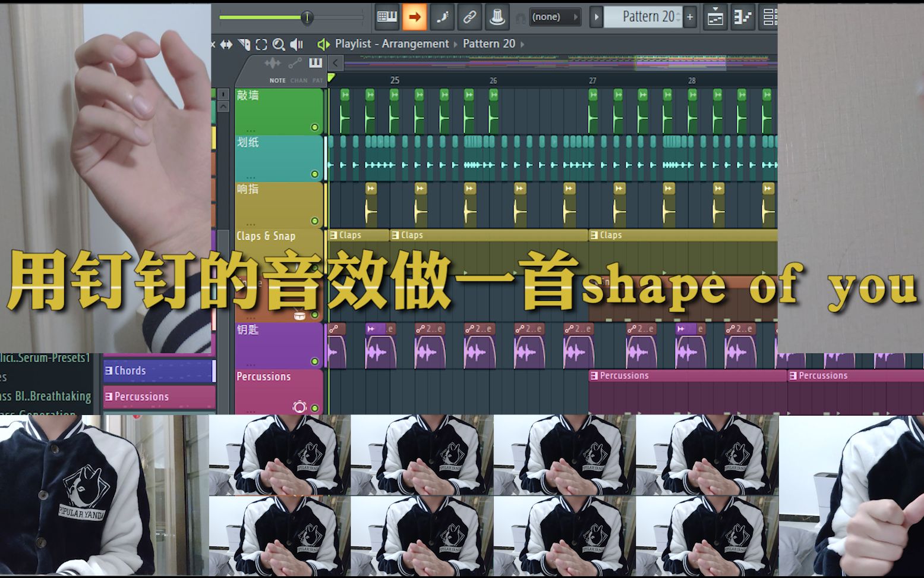Jump to bar 25 on timeline

click(395, 80)
